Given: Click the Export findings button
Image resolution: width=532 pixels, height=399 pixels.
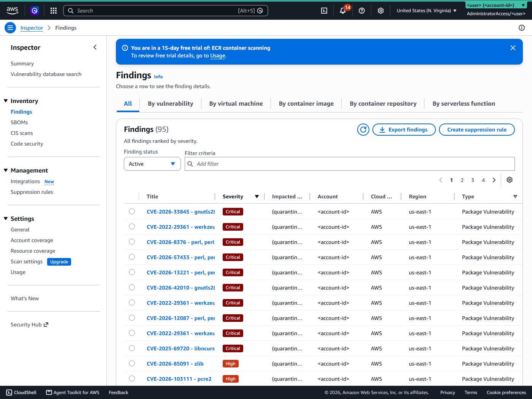Looking at the screenshot, I should [404, 130].
